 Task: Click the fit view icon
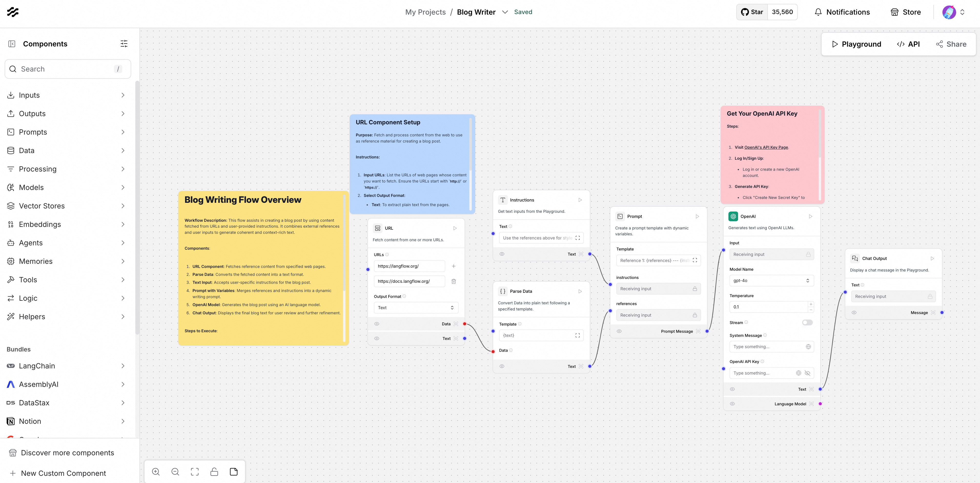195,471
